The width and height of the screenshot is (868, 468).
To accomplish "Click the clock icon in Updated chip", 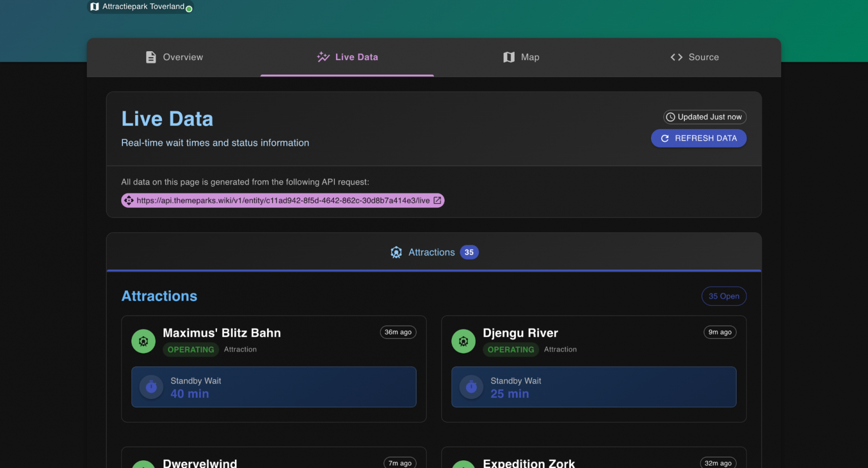I will tap(670, 117).
